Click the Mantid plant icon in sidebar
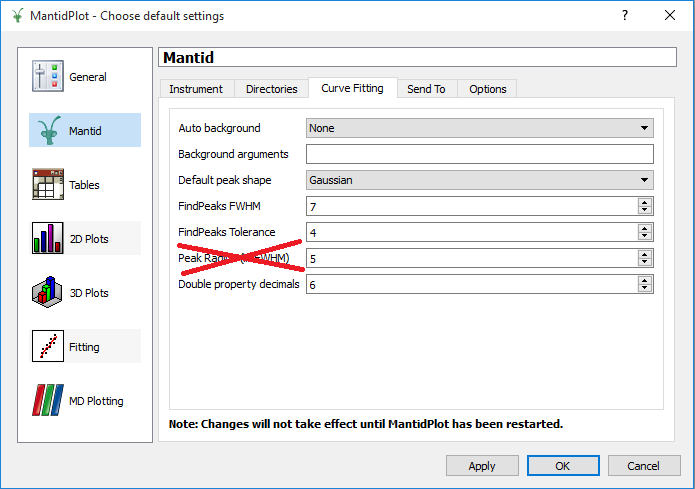Image resolution: width=695 pixels, height=489 pixels. 48,131
